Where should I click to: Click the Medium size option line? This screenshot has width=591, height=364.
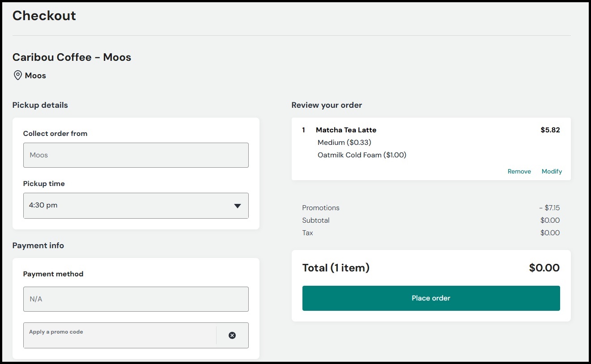(x=344, y=143)
